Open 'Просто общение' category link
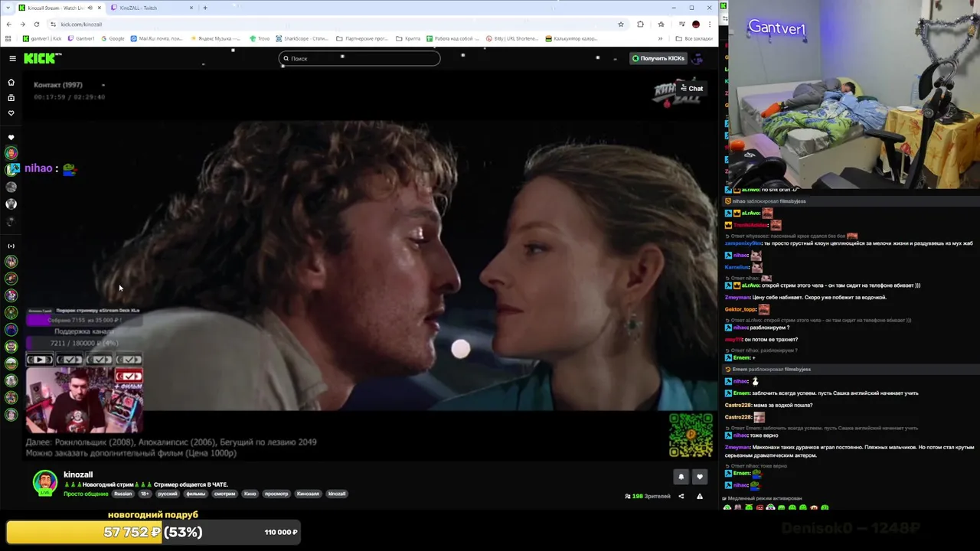Screen dimensions: 980x551 [86, 494]
